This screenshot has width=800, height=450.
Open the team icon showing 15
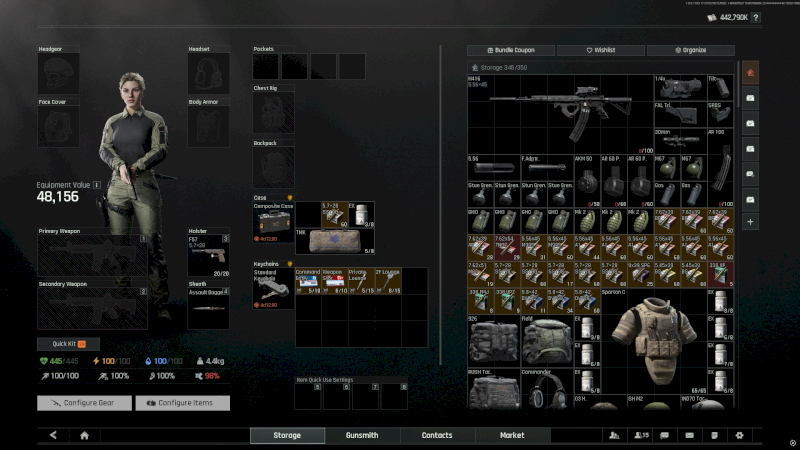point(641,435)
